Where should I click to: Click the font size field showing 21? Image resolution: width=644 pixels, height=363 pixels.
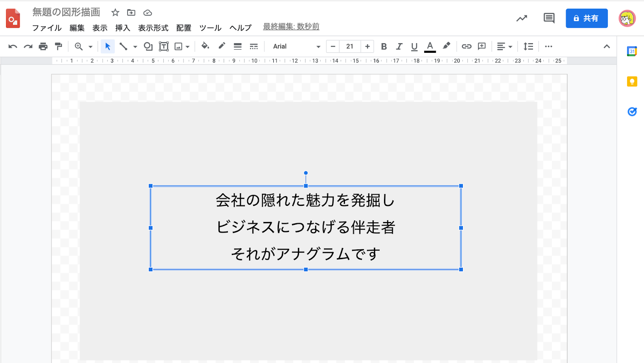[350, 47]
